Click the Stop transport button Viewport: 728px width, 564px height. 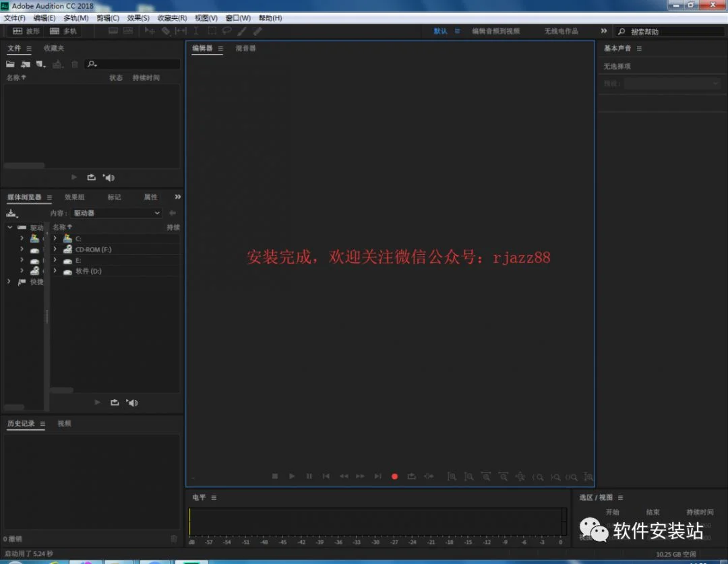(x=275, y=476)
